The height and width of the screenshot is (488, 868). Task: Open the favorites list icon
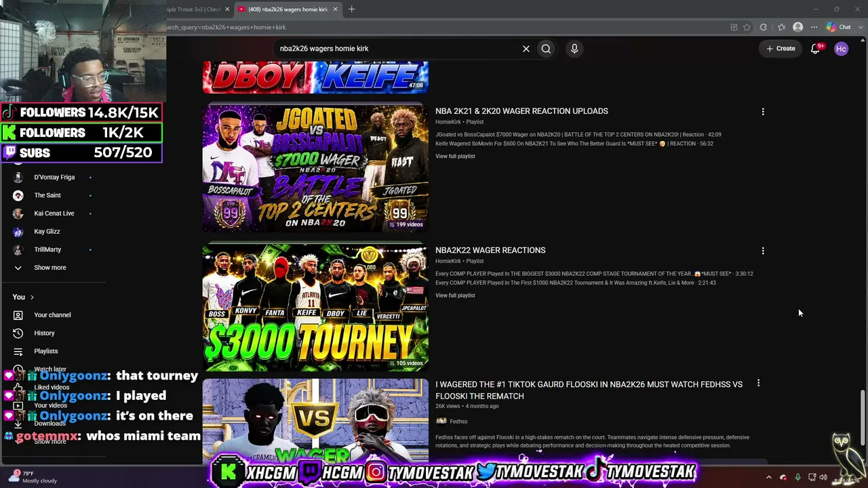781,27
